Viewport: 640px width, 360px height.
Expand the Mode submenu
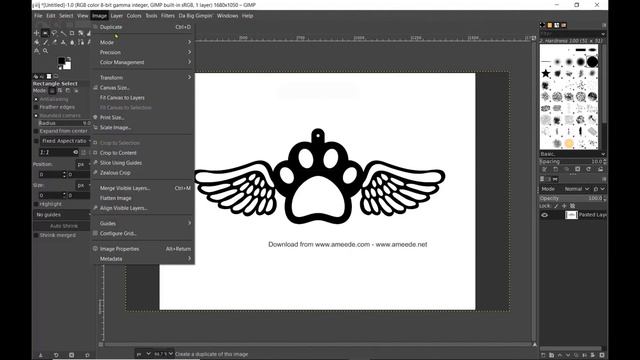tap(144, 42)
